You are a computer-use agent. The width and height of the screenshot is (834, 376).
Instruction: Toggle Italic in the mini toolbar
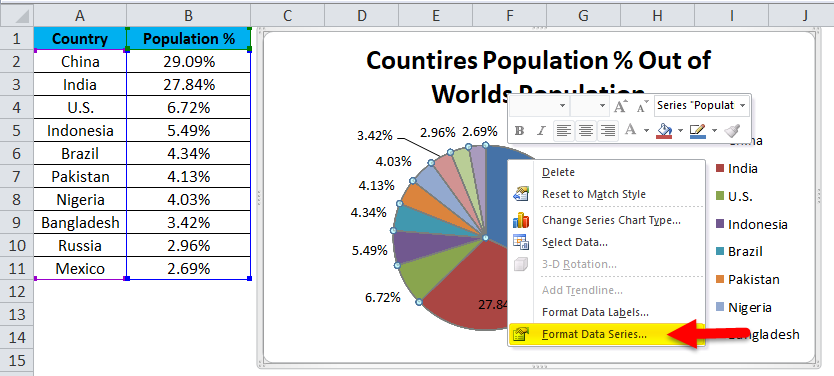pos(541,130)
